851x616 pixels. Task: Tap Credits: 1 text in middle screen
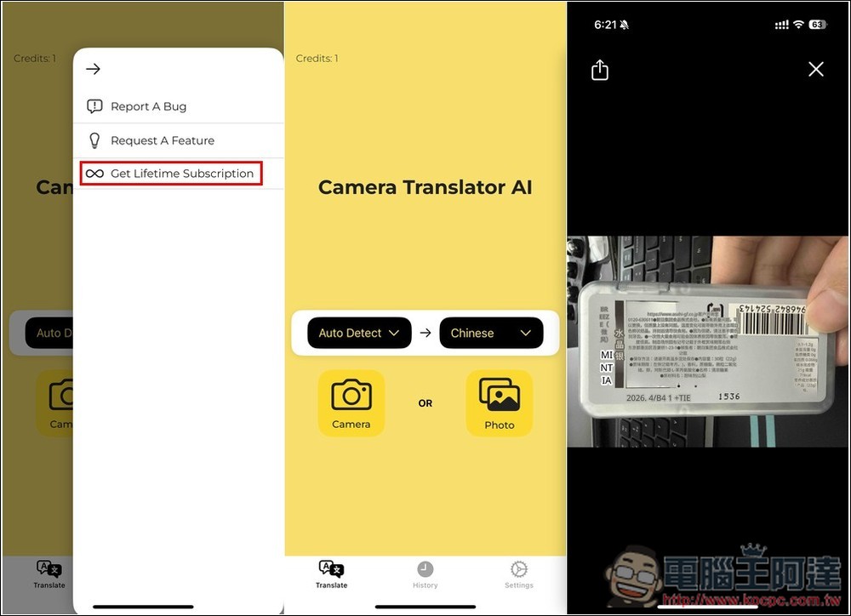(317, 58)
